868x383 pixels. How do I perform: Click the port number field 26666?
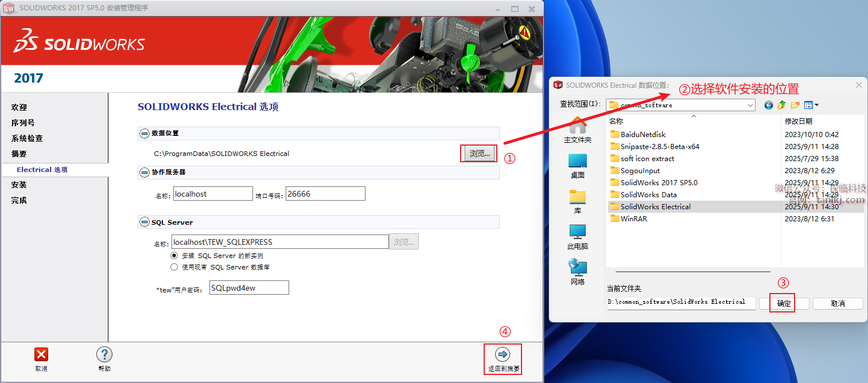click(325, 194)
